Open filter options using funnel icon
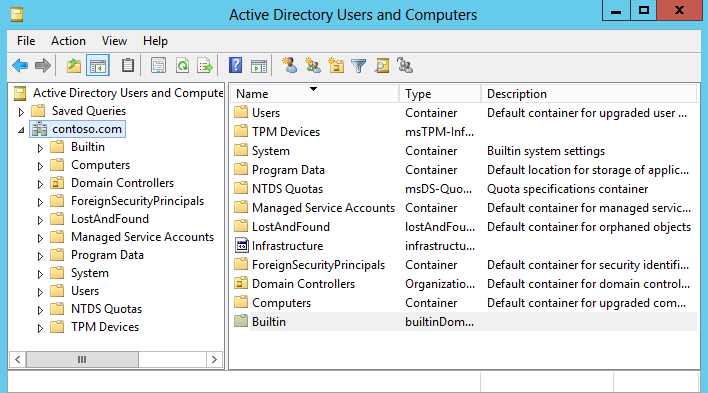 [359, 66]
